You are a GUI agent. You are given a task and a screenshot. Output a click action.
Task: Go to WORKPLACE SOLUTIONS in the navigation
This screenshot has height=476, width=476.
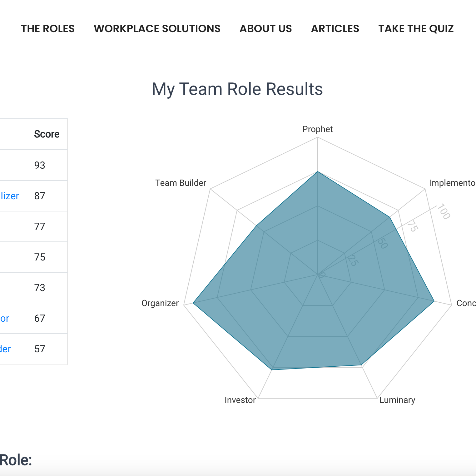click(x=157, y=29)
